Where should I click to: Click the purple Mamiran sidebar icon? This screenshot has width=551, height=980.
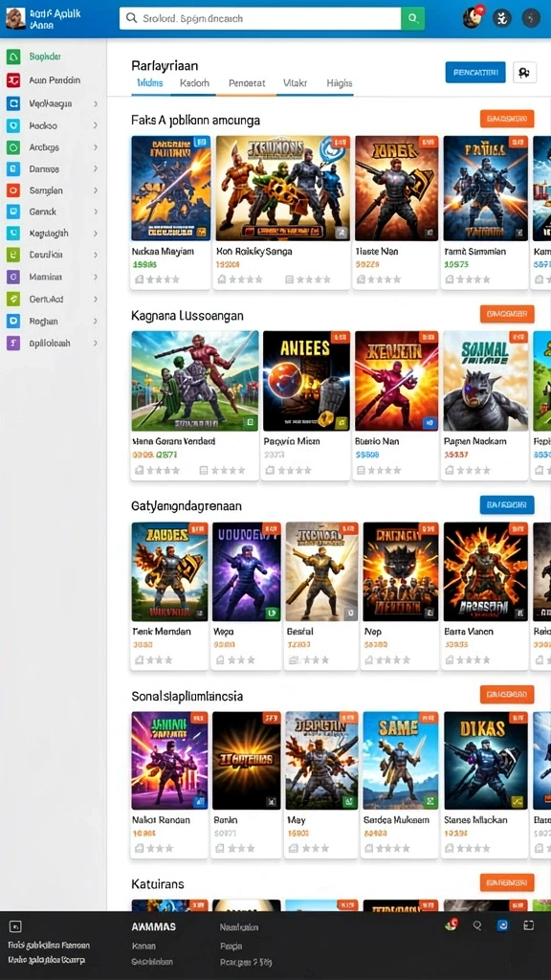tap(13, 277)
